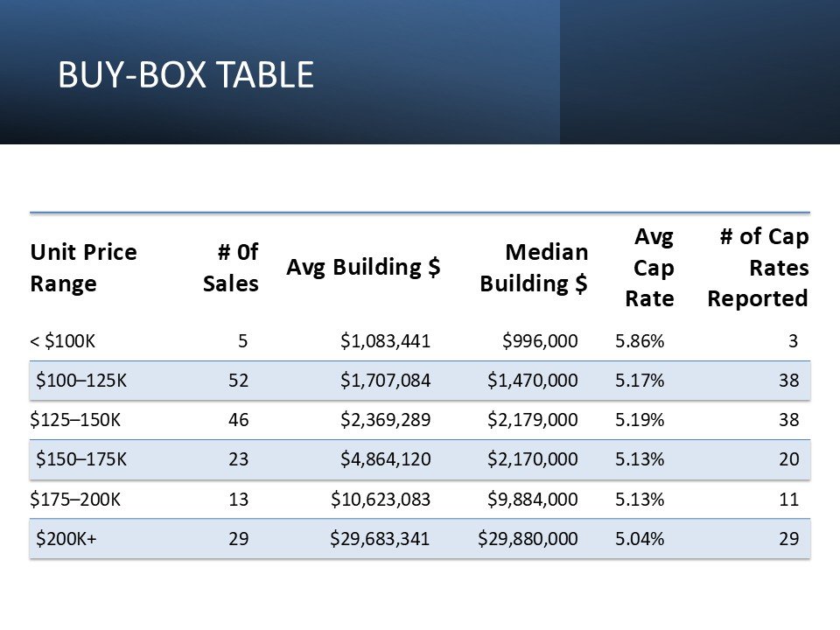Select the $996,000 median building value
This screenshot has height=630, width=840.
point(540,340)
